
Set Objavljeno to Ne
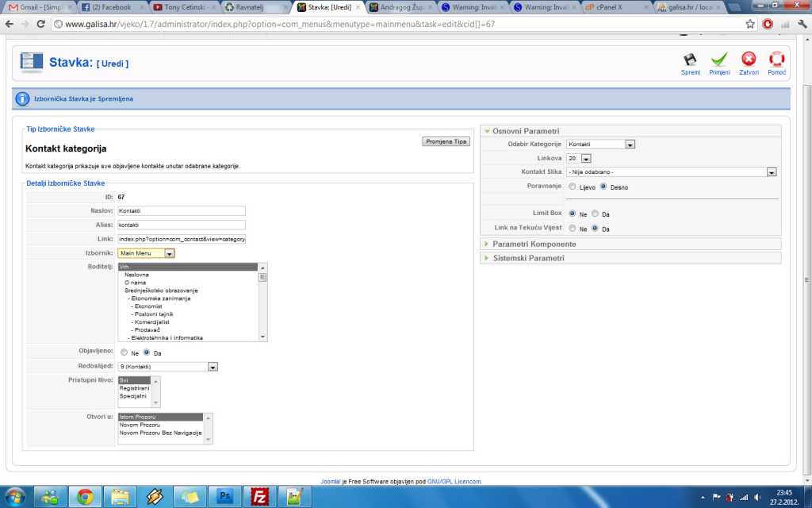click(x=124, y=352)
